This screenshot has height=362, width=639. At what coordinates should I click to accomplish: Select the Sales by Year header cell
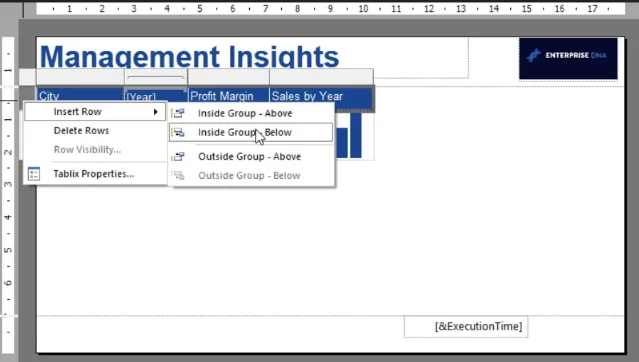point(321,98)
